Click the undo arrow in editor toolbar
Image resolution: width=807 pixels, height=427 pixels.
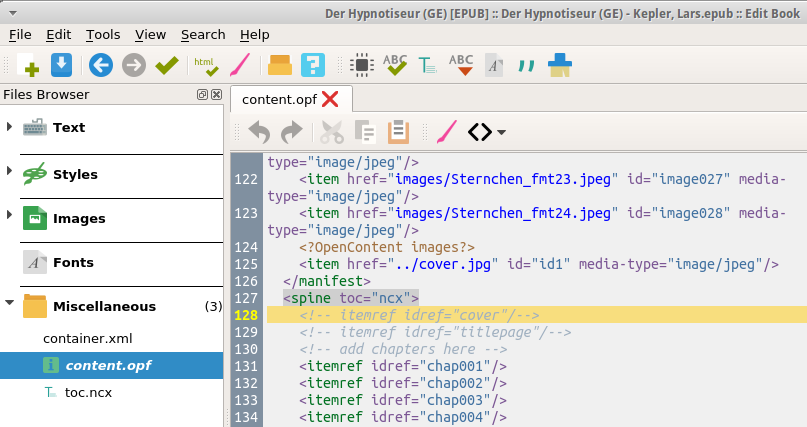(x=258, y=132)
